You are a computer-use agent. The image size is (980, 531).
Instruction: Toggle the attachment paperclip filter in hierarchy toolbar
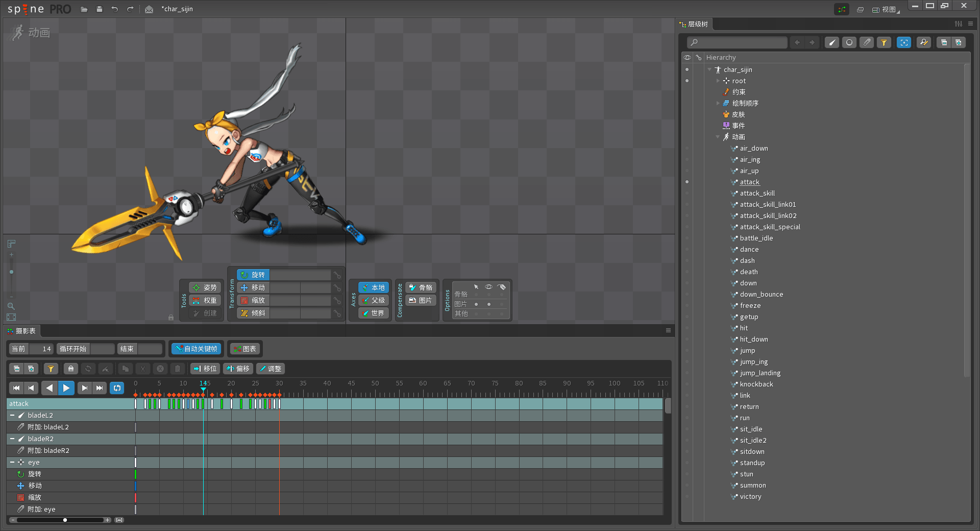867,42
